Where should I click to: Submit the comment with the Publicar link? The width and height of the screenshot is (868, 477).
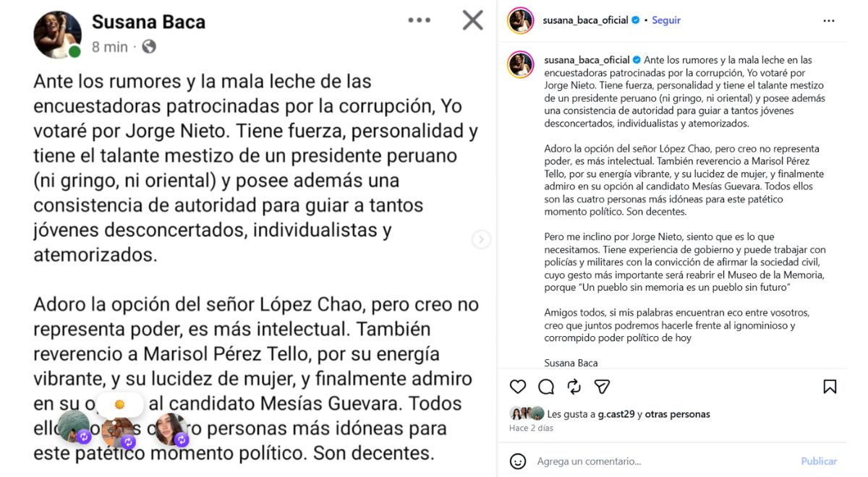818,461
